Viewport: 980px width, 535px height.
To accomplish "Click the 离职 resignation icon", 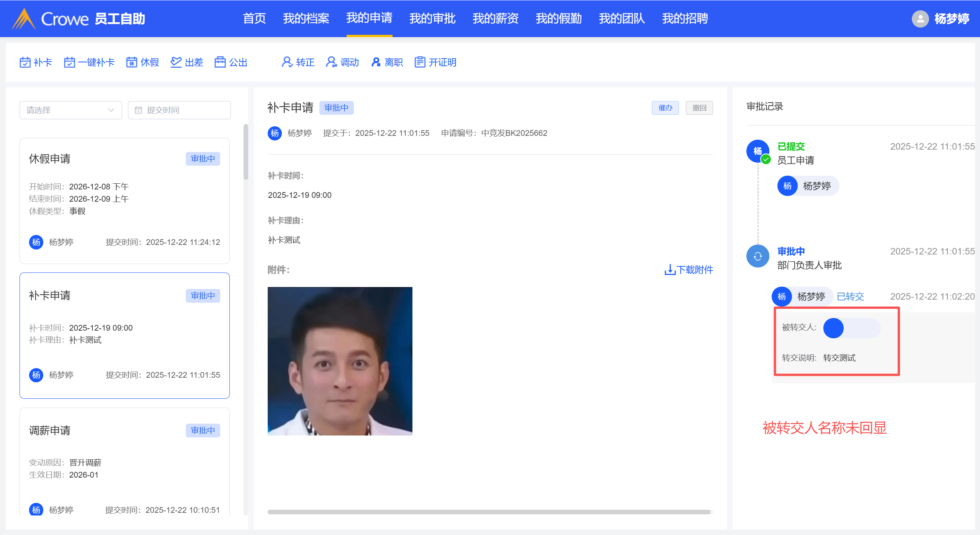I will tap(376, 62).
